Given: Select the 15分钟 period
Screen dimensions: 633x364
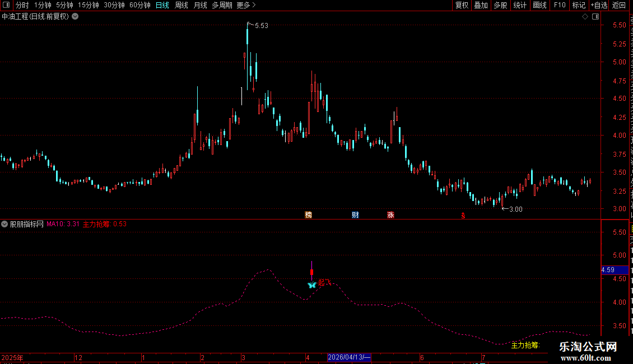Looking at the screenshot, I should point(89,5).
